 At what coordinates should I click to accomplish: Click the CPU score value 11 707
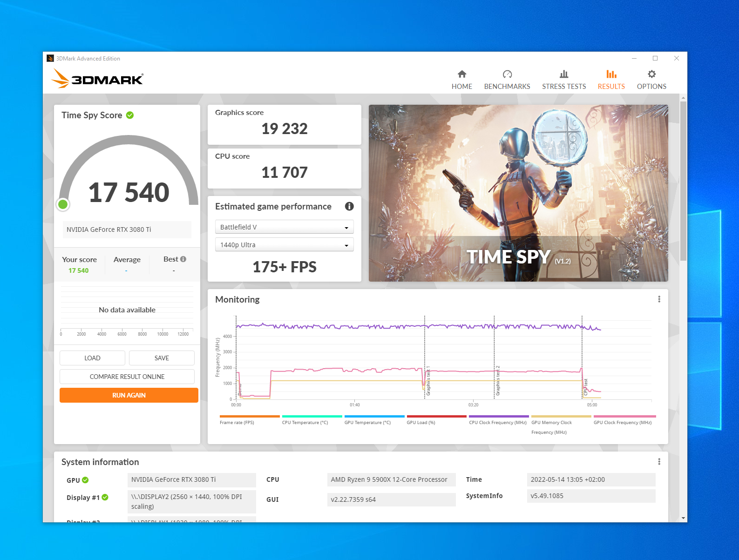[x=285, y=172]
